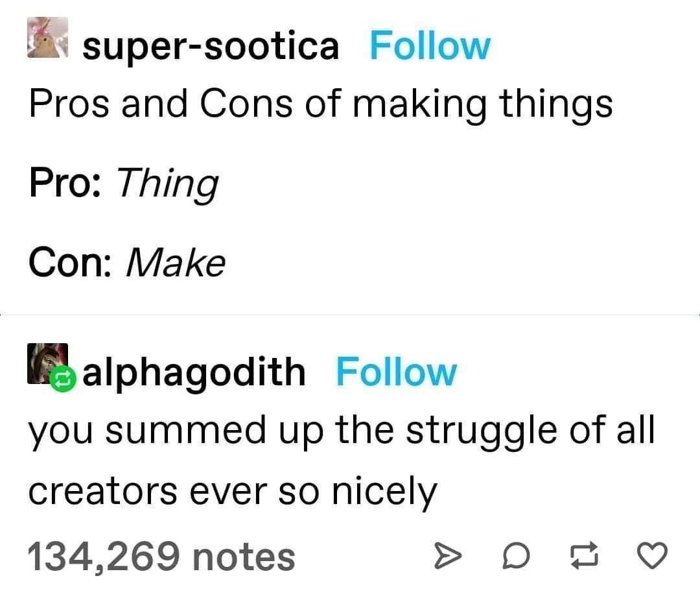The image size is (700, 589).
Task: Like the post with the heart icon
Action: click(x=652, y=555)
